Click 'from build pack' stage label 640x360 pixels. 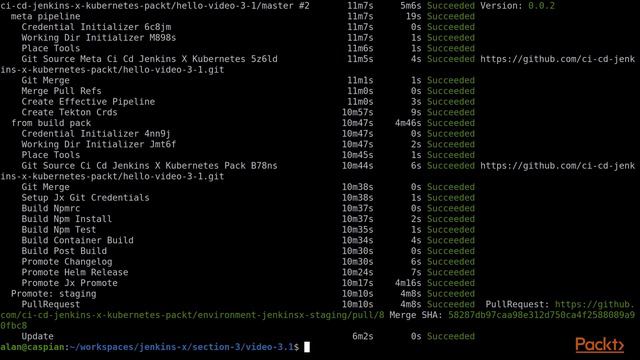coord(51,123)
